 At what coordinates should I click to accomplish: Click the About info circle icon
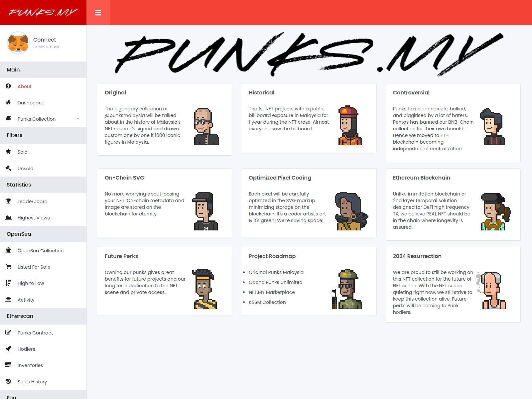[8, 86]
